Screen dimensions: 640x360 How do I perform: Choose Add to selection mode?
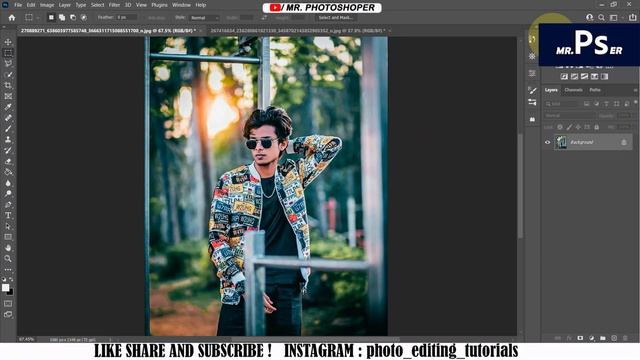coord(62,18)
